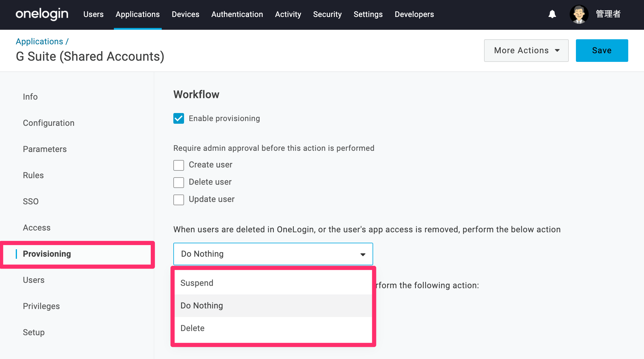644x359 pixels.
Task: Choose Suspend from the dropdown list
Action: pyautogui.click(x=273, y=283)
